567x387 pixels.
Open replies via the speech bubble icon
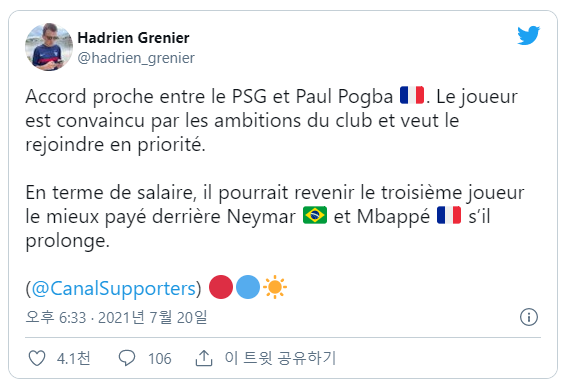click(x=127, y=358)
